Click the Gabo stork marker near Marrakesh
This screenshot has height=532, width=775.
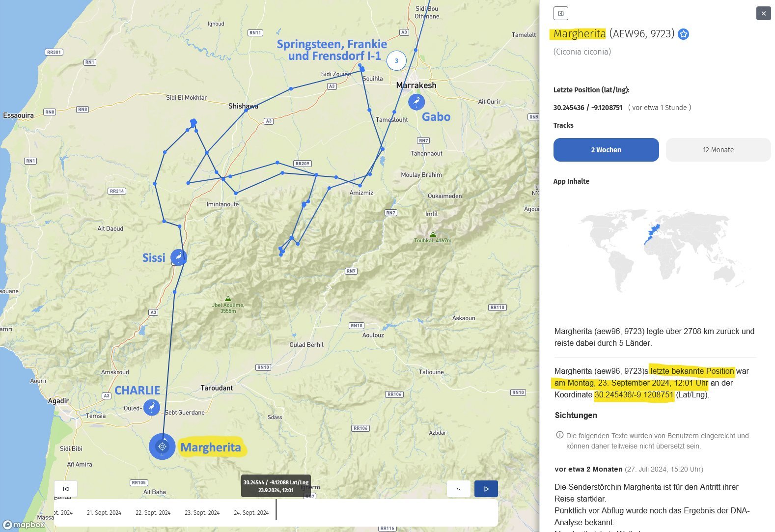[x=416, y=102]
